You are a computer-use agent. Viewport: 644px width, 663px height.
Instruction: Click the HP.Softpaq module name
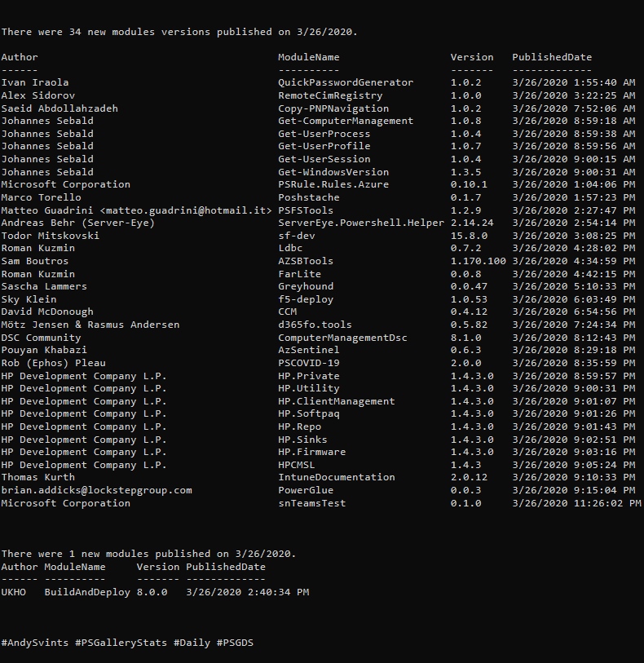coord(309,414)
